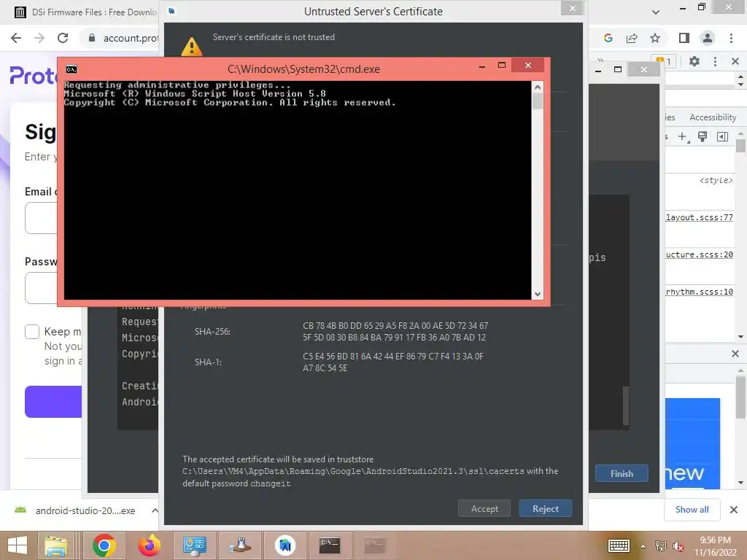Focus the Password input on Proton page
This screenshot has height=560, width=747.
pos(41,288)
